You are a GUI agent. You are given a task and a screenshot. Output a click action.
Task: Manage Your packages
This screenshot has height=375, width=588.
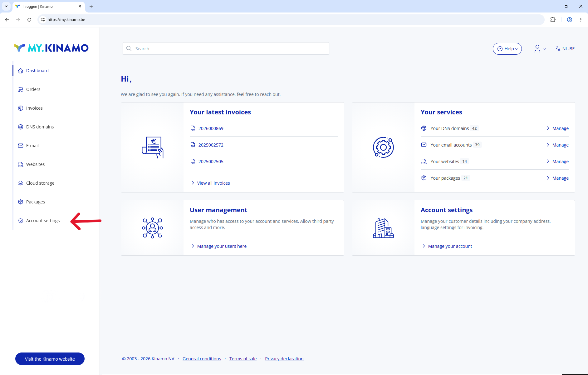click(557, 178)
